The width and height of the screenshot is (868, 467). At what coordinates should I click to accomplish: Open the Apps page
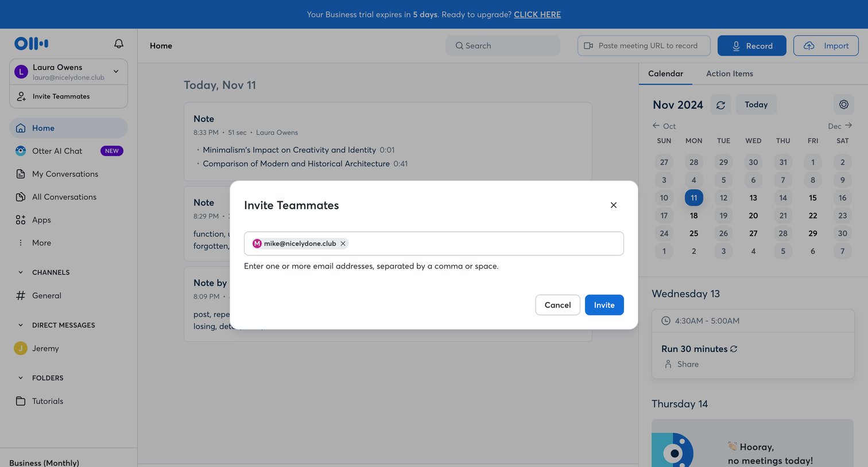68,220
